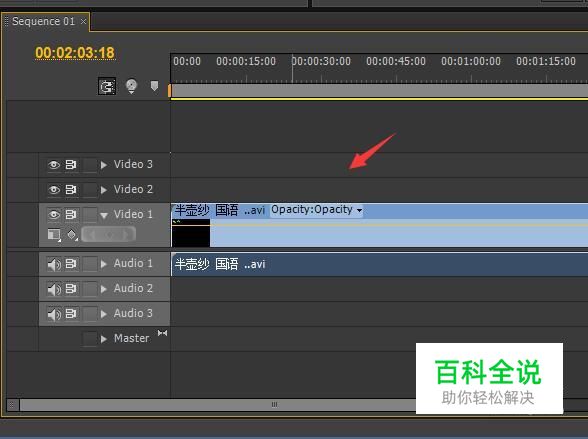Screen dimensions: 588x439
Task: Expand the Video 3 track
Action: (104, 165)
